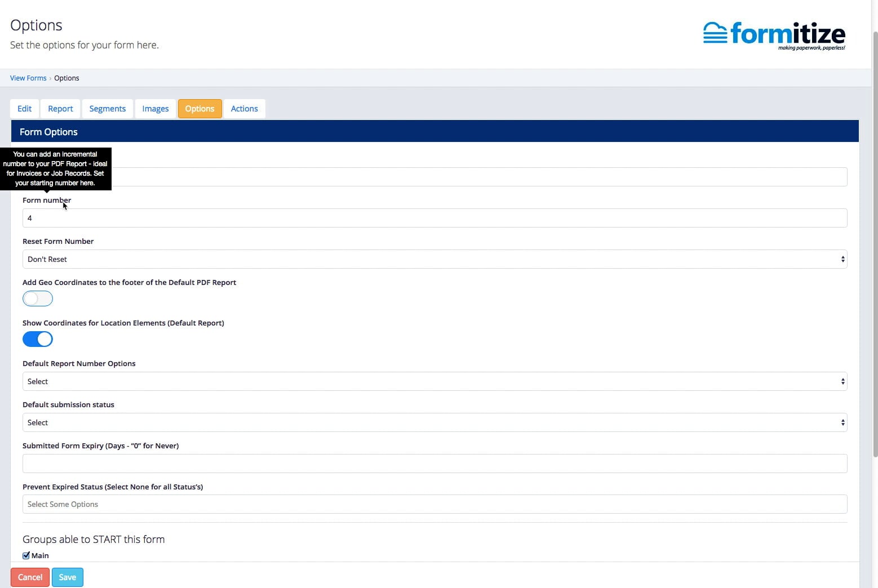Toggle Add Geo Coordinates to footer switch
Screen dimensions: 878x588
tap(38, 299)
